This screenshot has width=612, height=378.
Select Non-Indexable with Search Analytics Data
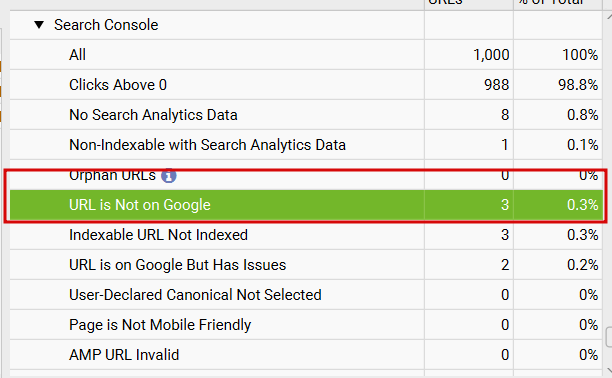(x=306, y=145)
